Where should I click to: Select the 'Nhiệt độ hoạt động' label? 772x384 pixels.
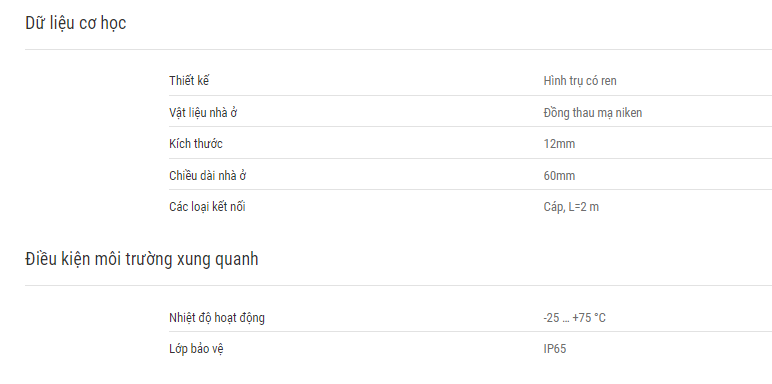coord(217,318)
